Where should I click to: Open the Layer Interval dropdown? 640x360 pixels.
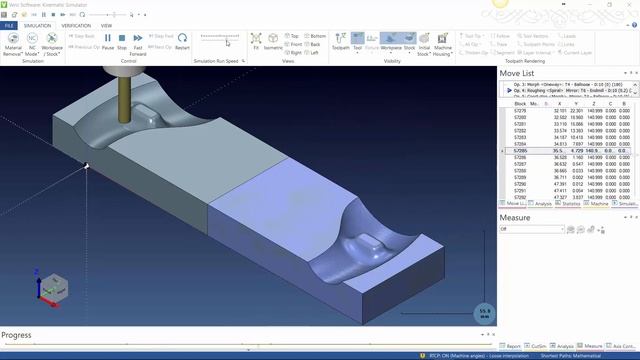pos(535,53)
